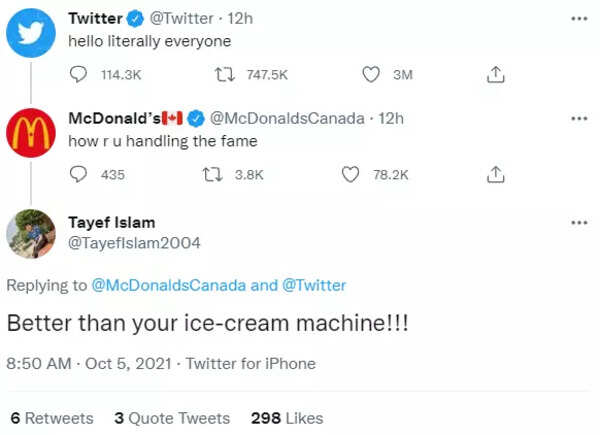Click the @McDonaldsCanada link in Replying to
Image resolution: width=600 pixels, height=435 pixels.
168,285
